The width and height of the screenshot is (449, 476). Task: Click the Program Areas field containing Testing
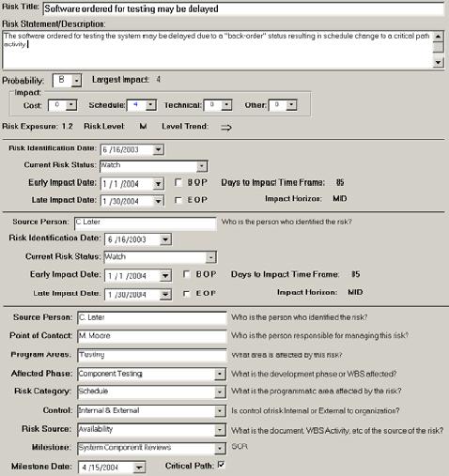tap(152, 355)
